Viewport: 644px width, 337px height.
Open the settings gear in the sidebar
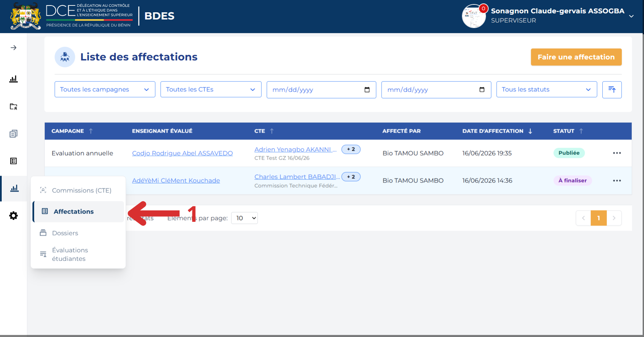13,216
